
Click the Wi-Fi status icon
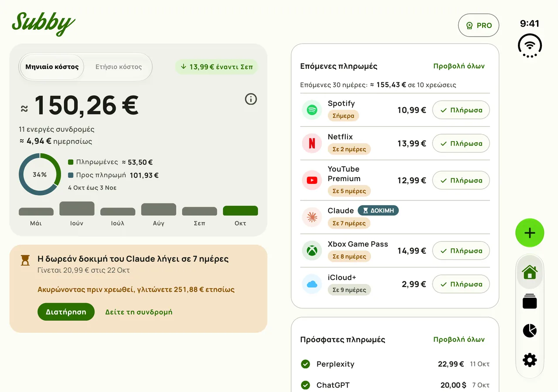530,46
